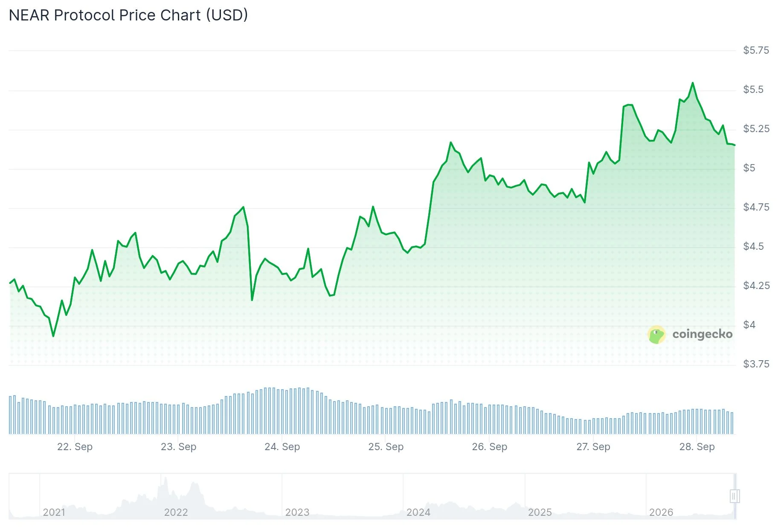Click the last price point on the chart line
This screenshot has width=778, height=532.
734,145
